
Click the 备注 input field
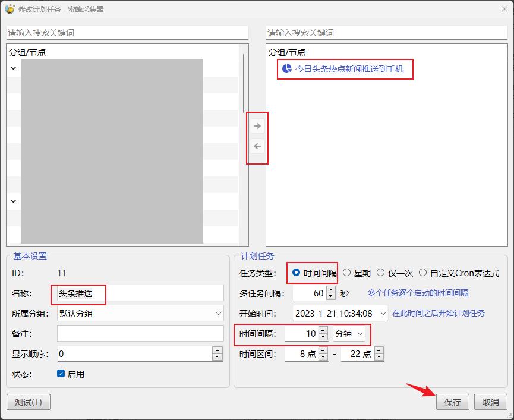(140, 334)
